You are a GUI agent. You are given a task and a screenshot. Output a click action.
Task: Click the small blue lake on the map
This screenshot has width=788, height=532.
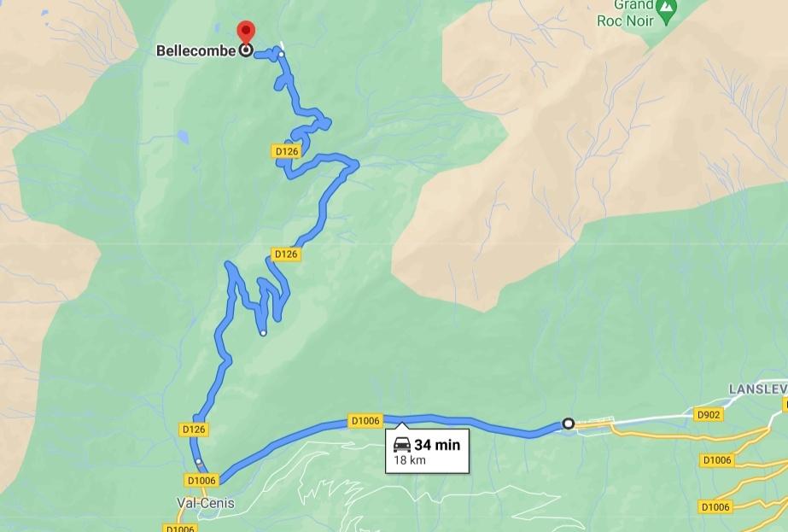coord(183,137)
